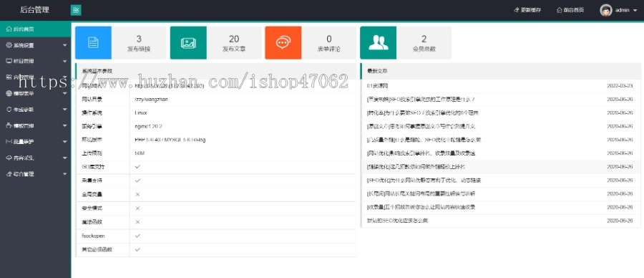
Task: Expand the 栏目管理 menu arrow
Action: point(64,62)
